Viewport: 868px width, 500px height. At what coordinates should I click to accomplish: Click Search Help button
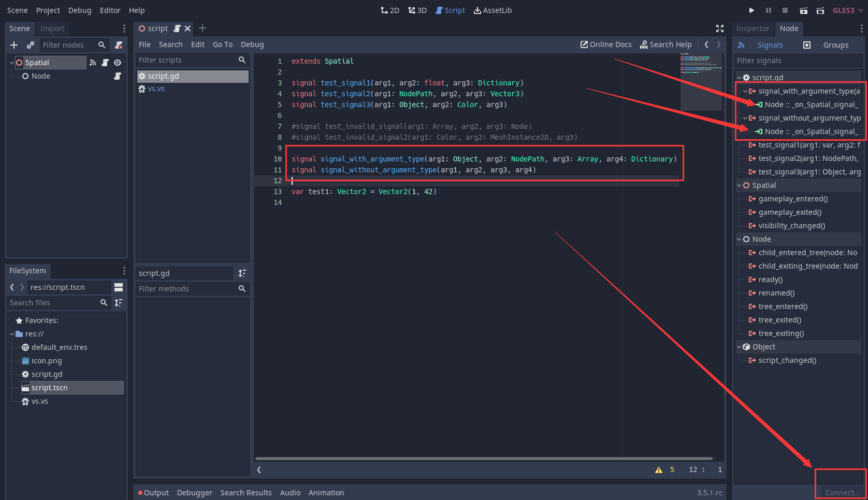tap(666, 45)
